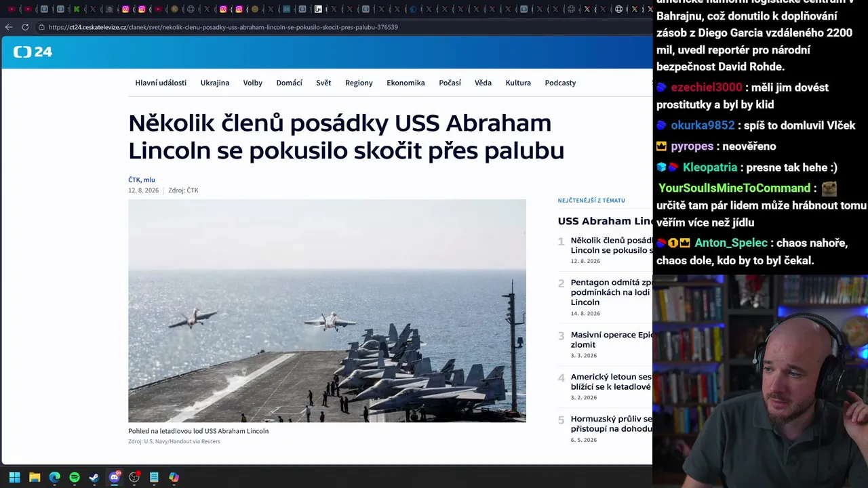The image size is (868, 488).
Task: Click the browser address bar URL
Action: [223, 27]
